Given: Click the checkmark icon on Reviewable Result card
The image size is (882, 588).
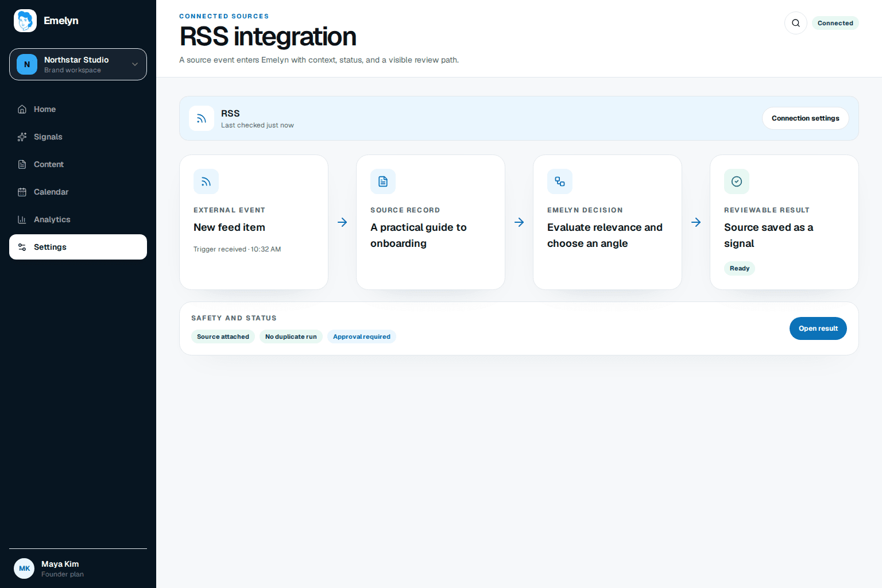Looking at the screenshot, I should (x=737, y=181).
